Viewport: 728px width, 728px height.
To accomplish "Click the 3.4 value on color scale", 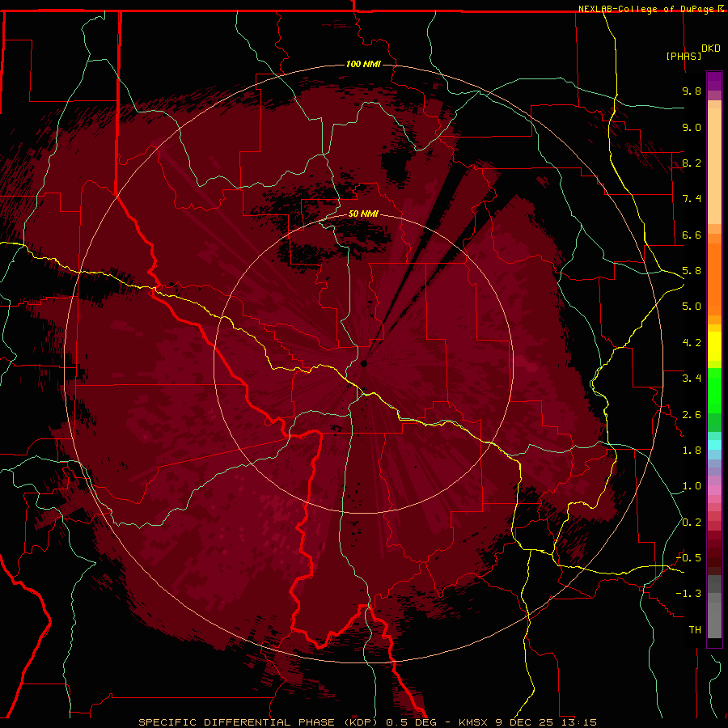I will [x=692, y=379].
